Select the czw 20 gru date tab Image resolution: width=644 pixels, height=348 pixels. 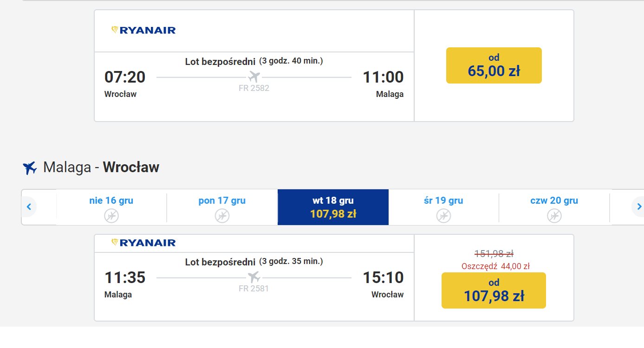pyautogui.click(x=554, y=207)
